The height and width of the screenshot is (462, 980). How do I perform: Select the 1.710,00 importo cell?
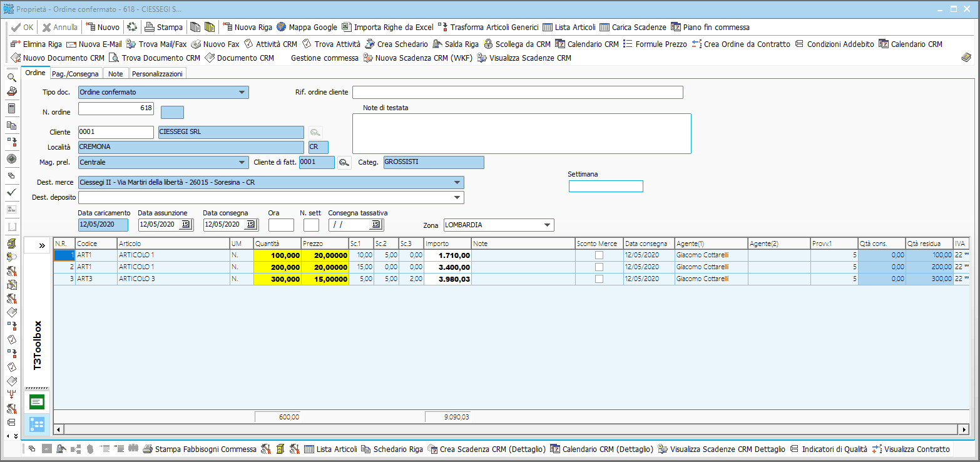coord(447,255)
